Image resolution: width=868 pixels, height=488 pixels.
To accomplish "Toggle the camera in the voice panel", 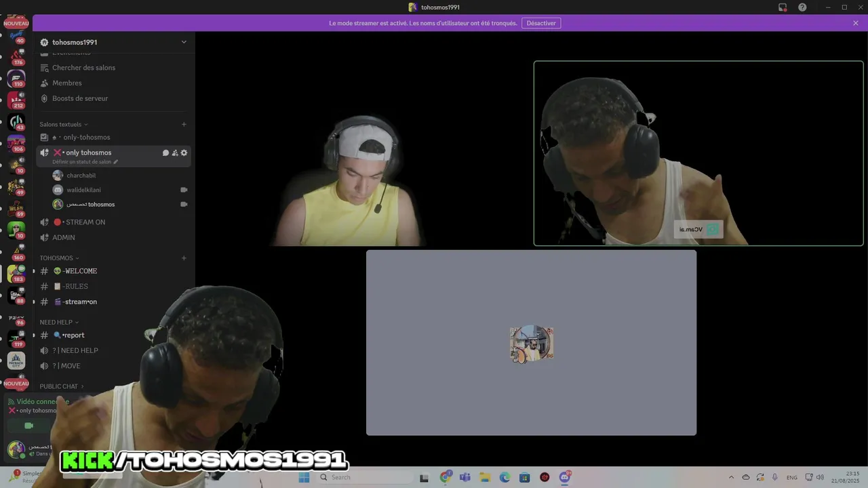I will pyautogui.click(x=28, y=426).
